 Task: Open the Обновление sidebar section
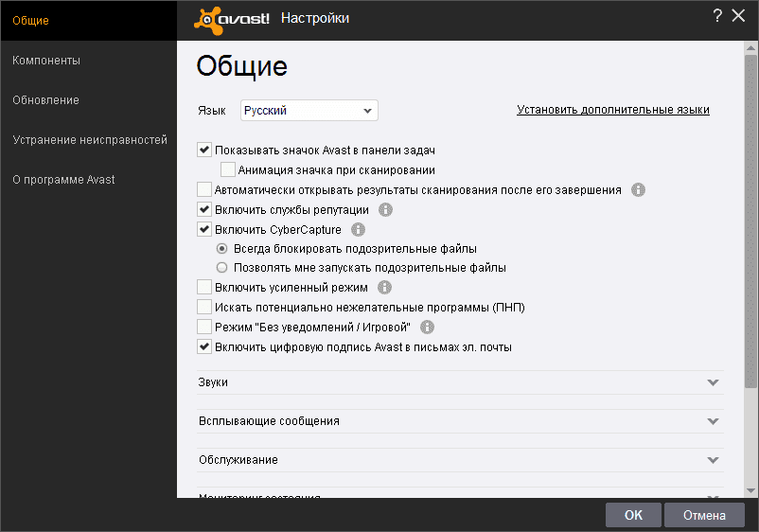pos(45,100)
